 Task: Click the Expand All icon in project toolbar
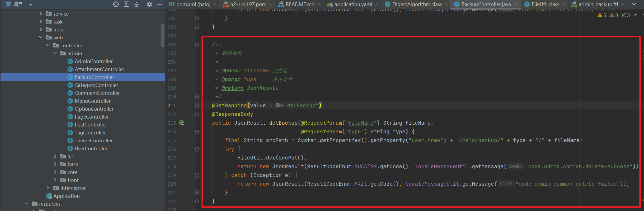(126, 4)
